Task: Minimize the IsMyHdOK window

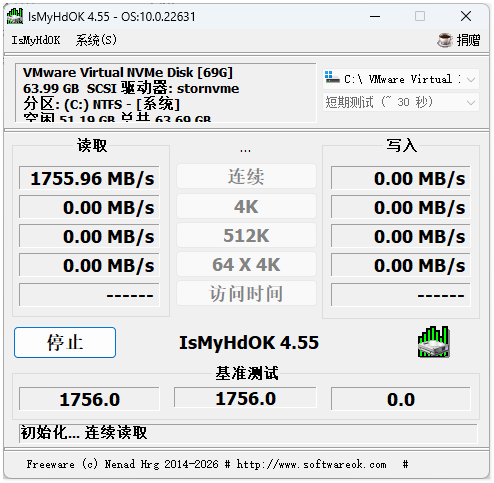Action: coord(375,16)
